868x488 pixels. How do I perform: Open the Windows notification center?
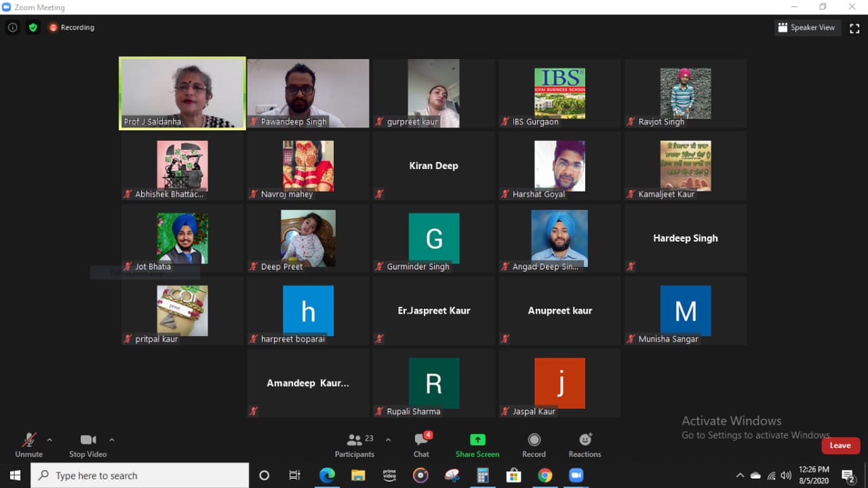pos(848,475)
